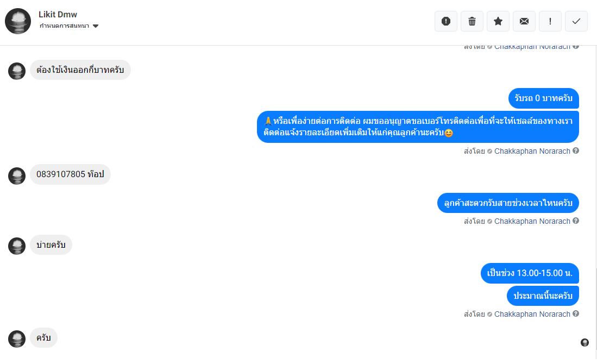This screenshot has width=597, height=364.
Task: Mark conversation unread via envelope icon
Action: (524, 21)
